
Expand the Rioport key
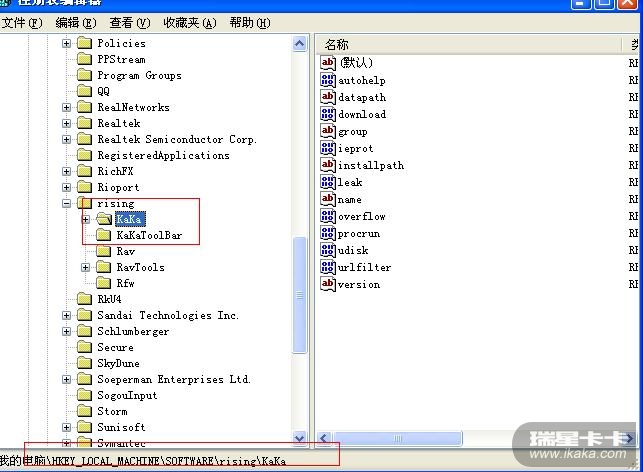(66, 187)
